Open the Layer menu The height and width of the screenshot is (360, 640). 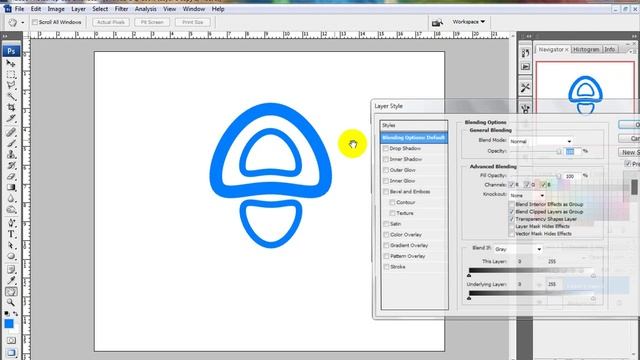click(x=78, y=9)
